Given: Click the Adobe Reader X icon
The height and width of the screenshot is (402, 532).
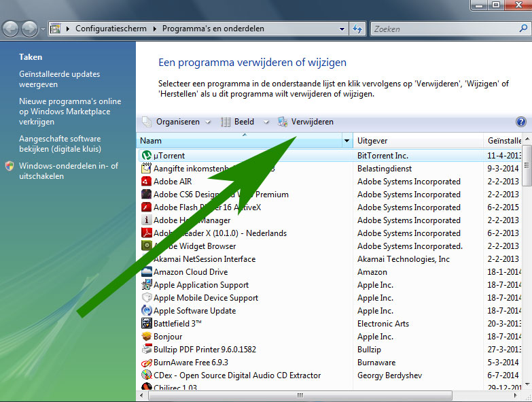Looking at the screenshot, I should pos(146,233).
